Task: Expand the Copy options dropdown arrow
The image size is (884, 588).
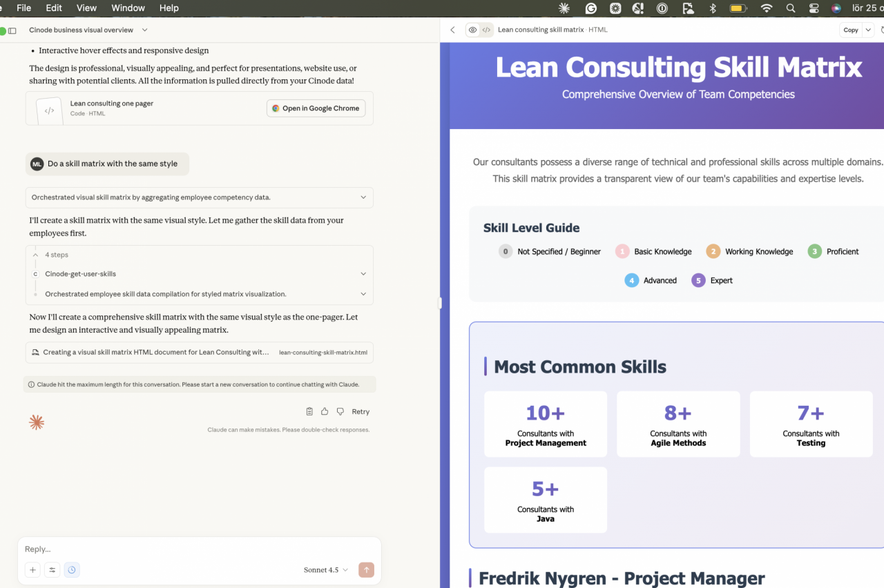Action: coord(868,30)
